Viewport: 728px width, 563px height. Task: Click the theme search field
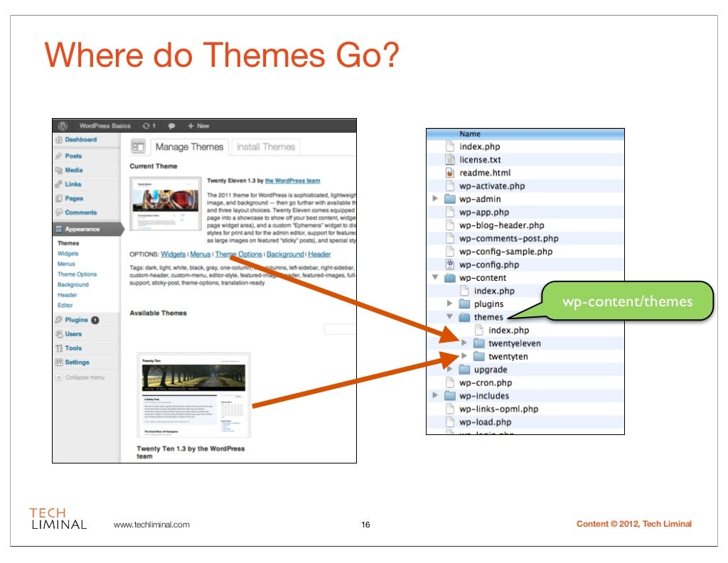[340, 329]
